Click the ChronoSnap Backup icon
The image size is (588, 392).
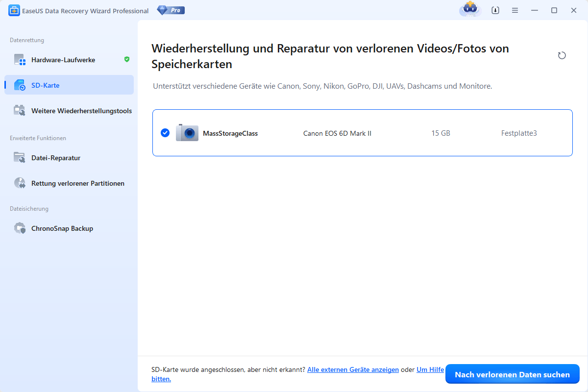point(20,228)
